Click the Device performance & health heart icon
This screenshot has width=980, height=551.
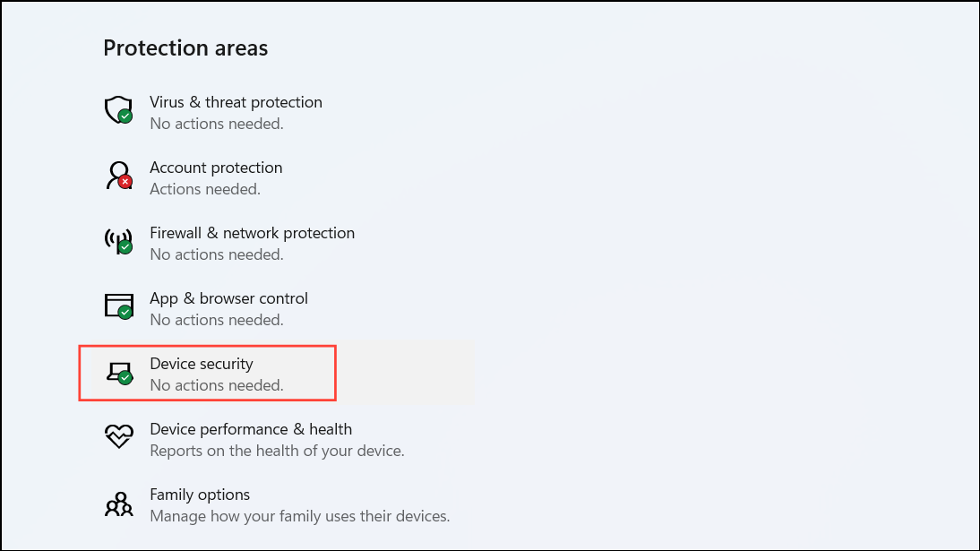tap(118, 436)
